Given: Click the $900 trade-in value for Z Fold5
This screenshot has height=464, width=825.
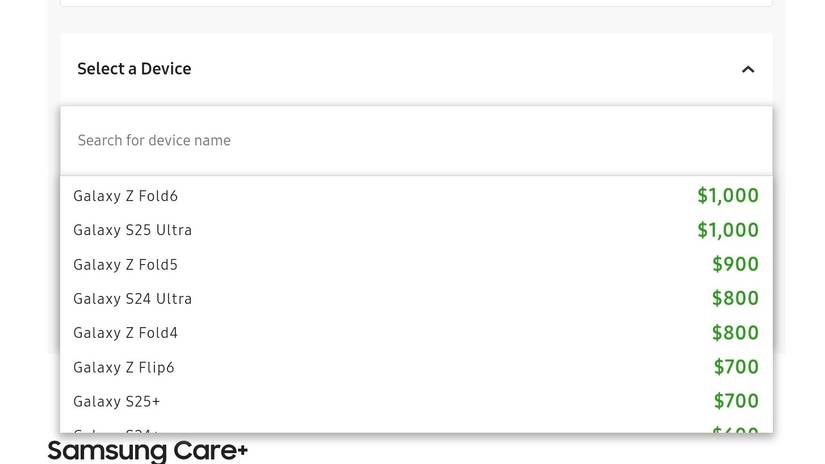Looking at the screenshot, I should pos(735,265).
